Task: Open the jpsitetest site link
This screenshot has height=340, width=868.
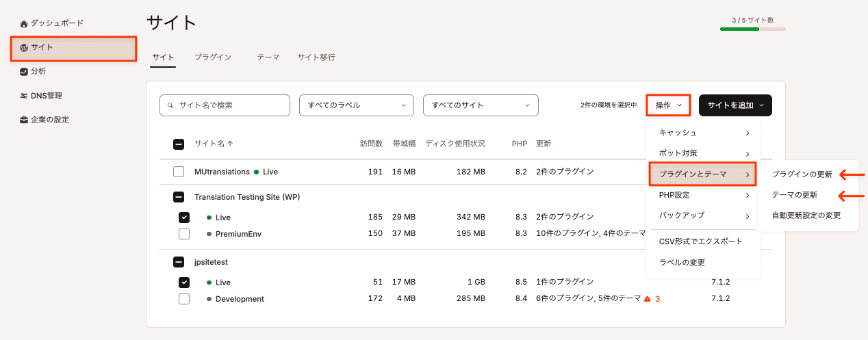Action: pyautogui.click(x=211, y=262)
